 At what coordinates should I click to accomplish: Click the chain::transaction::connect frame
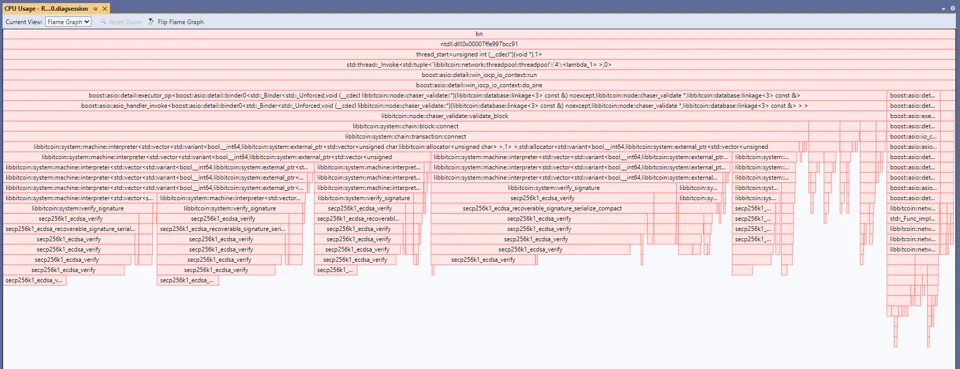405,136
